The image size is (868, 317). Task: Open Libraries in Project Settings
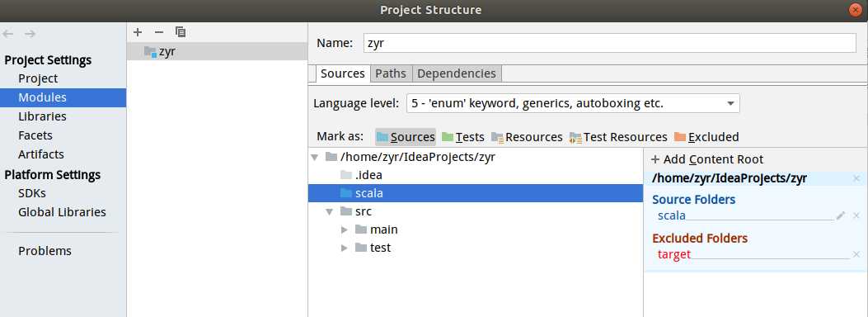click(x=42, y=116)
